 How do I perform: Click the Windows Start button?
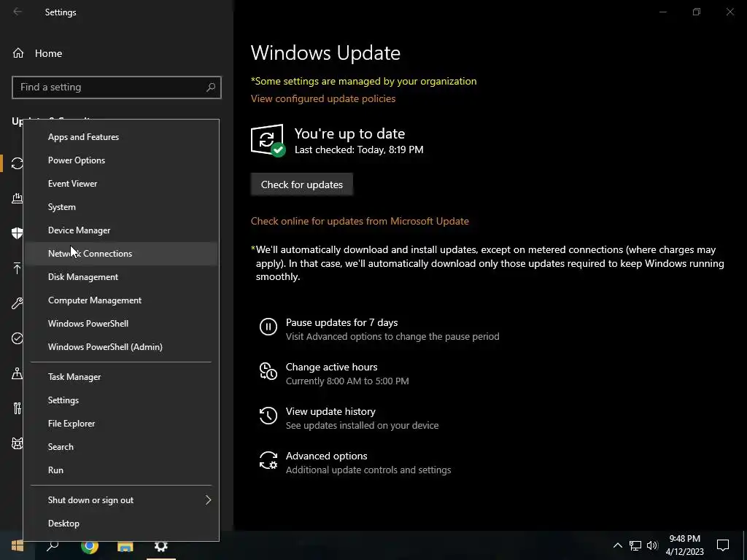click(18, 545)
